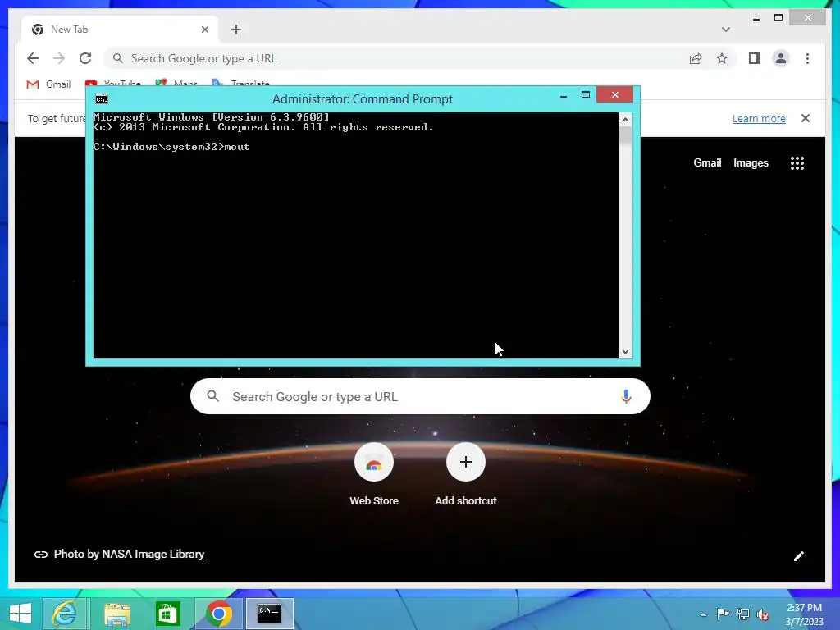Close the New Tab tab
The height and width of the screenshot is (630, 840).
(x=204, y=30)
